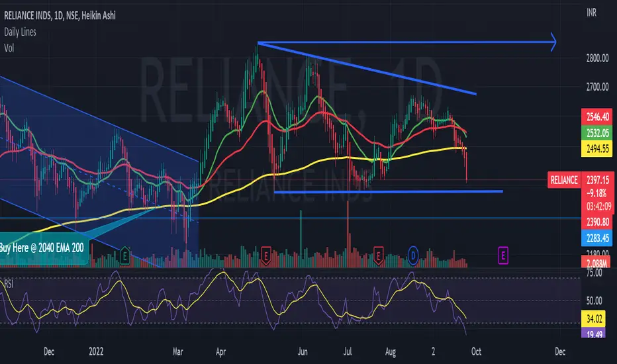The height and width of the screenshot is (364, 617).
Task: Click the green 2532.05 moving average value
Action: 597,133
